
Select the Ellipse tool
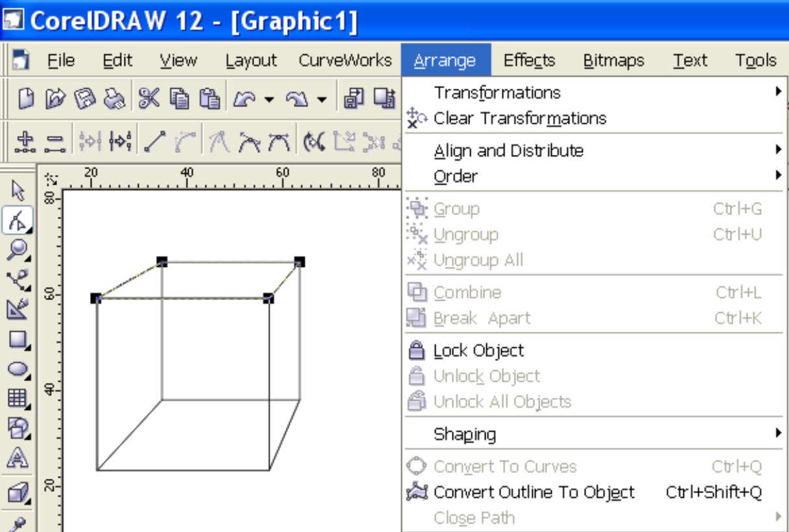18,369
